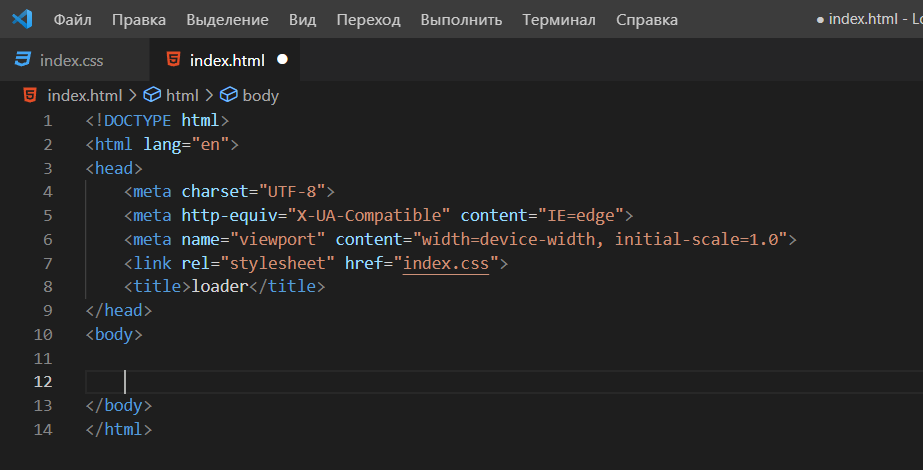Click the HTML5 icon on index.html tab
This screenshot has height=470, width=923.
(x=174, y=59)
